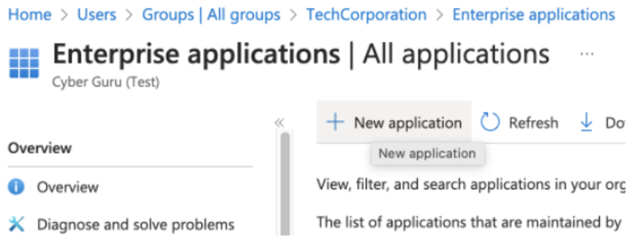Click the Diagnose and solve problems wrench icon
The width and height of the screenshot is (644, 250).
pos(16,224)
